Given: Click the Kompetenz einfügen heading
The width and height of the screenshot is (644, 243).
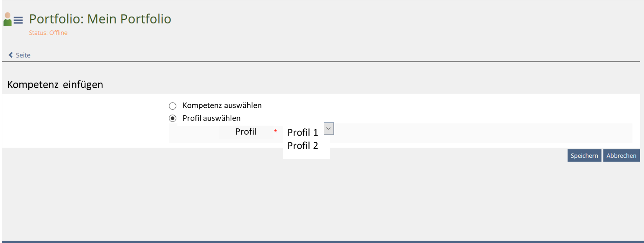Looking at the screenshot, I should pyautogui.click(x=55, y=85).
